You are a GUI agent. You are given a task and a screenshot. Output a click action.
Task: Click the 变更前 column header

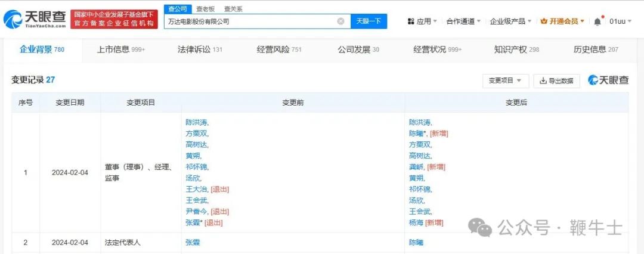click(x=293, y=103)
